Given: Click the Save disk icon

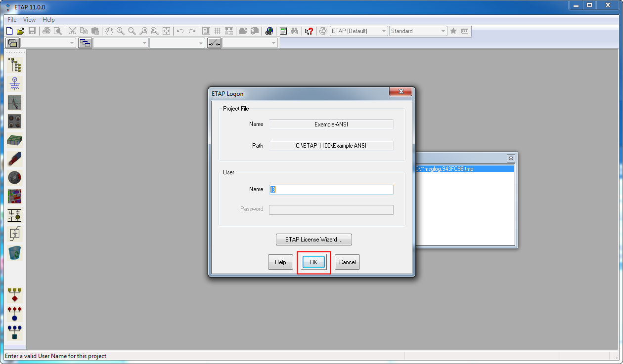Looking at the screenshot, I should click(x=32, y=31).
